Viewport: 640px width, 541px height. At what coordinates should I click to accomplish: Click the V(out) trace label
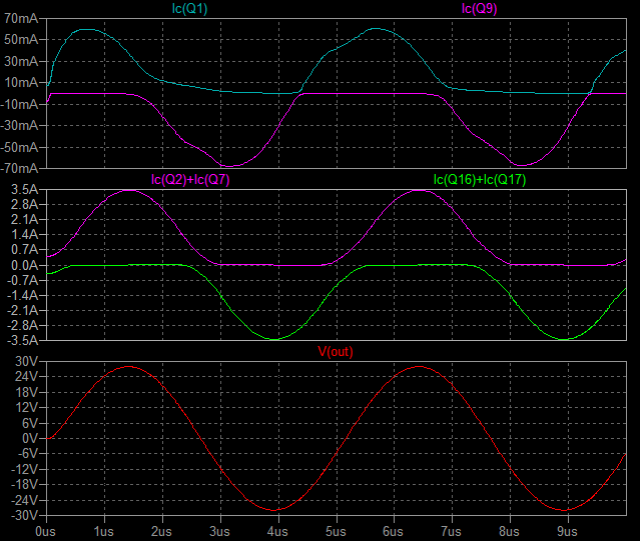point(335,351)
